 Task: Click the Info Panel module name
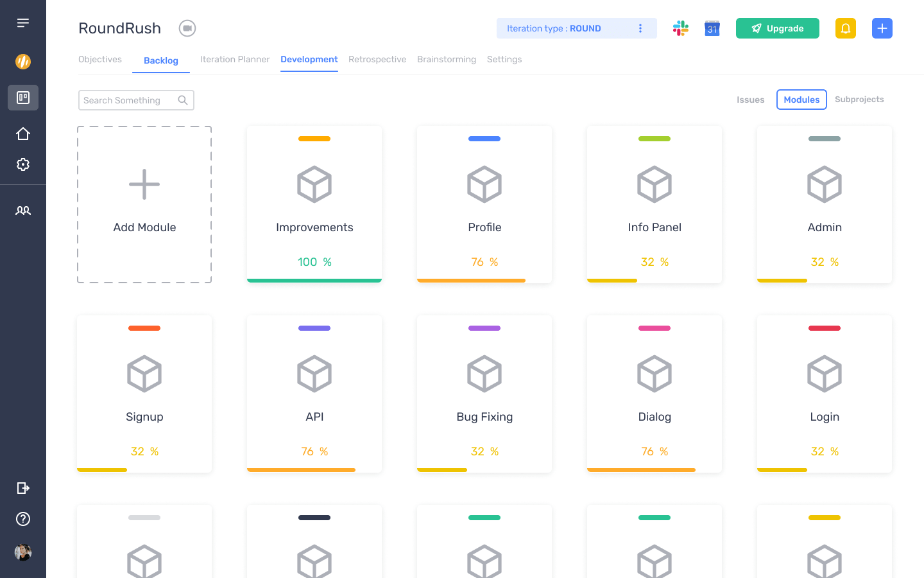[654, 227]
